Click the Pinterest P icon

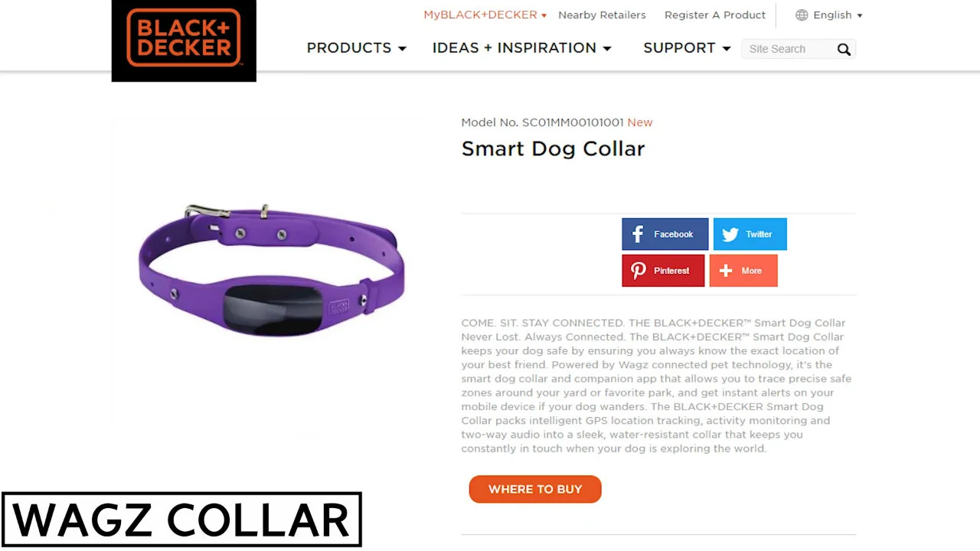639,271
